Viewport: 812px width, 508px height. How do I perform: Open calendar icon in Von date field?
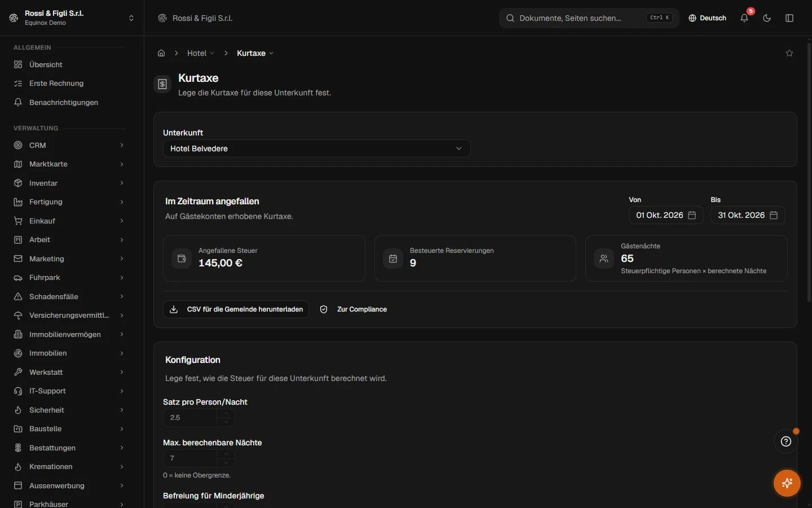[692, 215]
